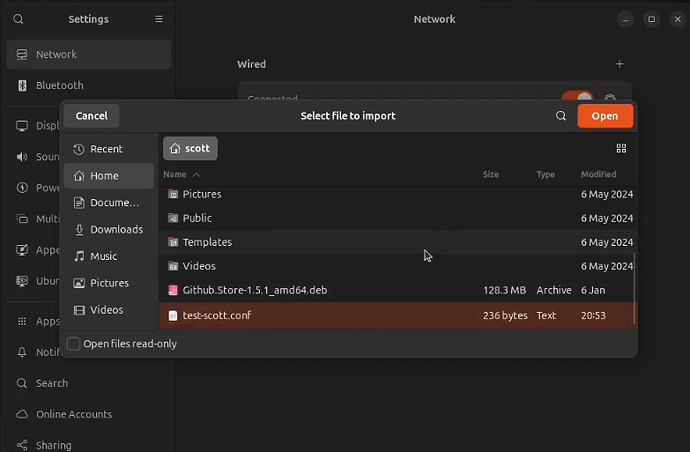Open Bluetooth in Settings sidebar
Screen dimensions: 690x452
click(60, 86)
